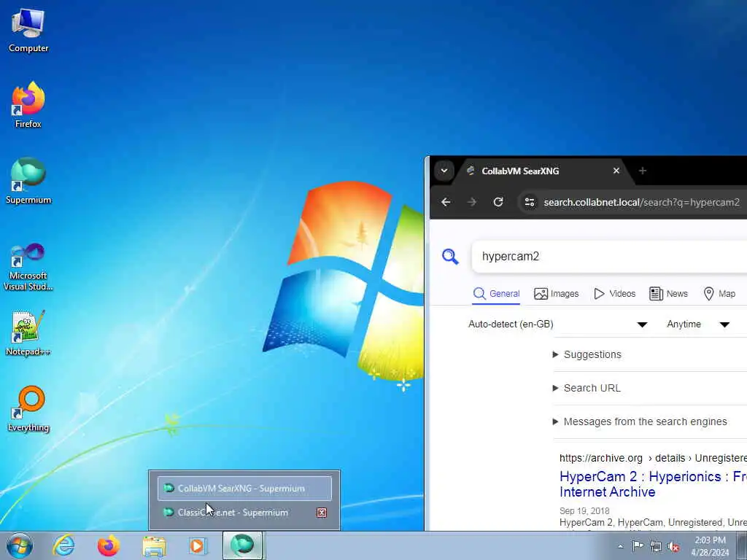Close the CollabVM SearXNG tab

click(x=616, y=171)
